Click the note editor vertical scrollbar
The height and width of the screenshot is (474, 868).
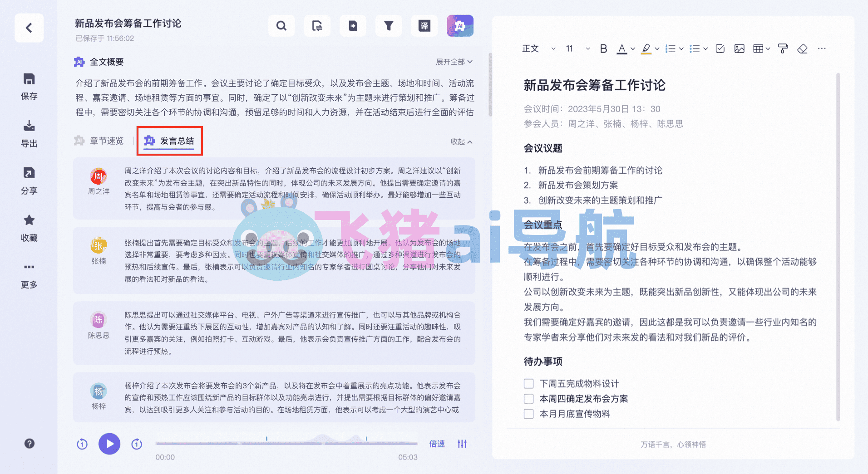(x=838, y=247)
